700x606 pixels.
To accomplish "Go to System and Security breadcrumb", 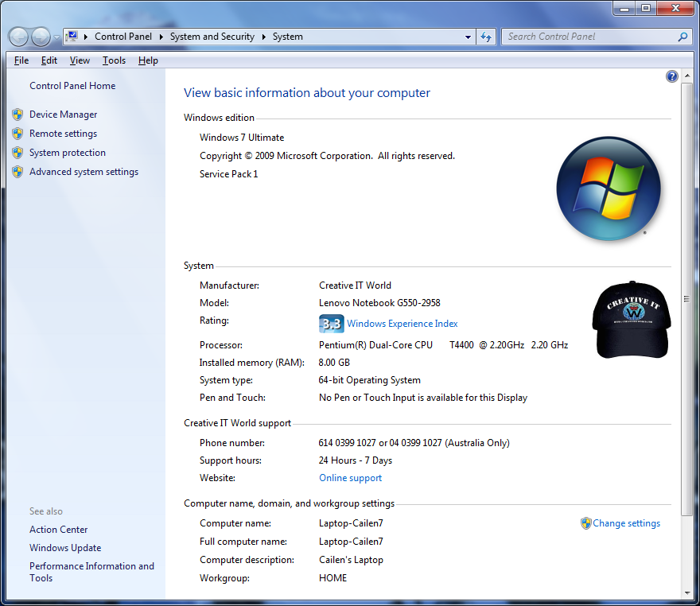I will tap(212, 37).
